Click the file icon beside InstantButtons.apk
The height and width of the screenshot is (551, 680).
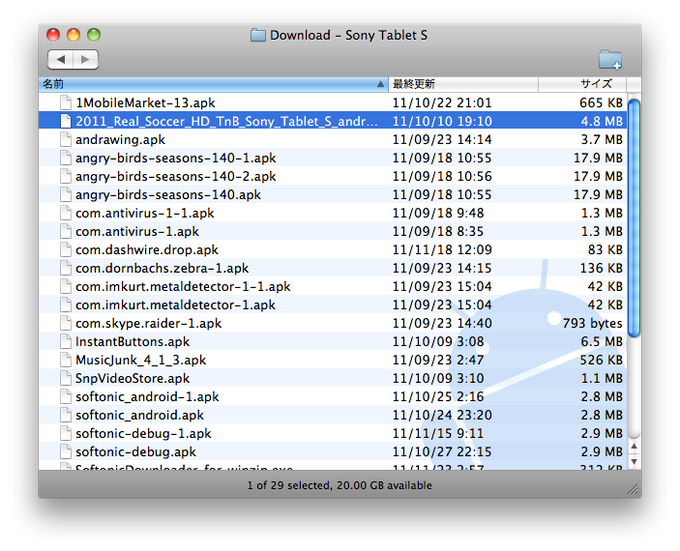click(x=66, y=342)
